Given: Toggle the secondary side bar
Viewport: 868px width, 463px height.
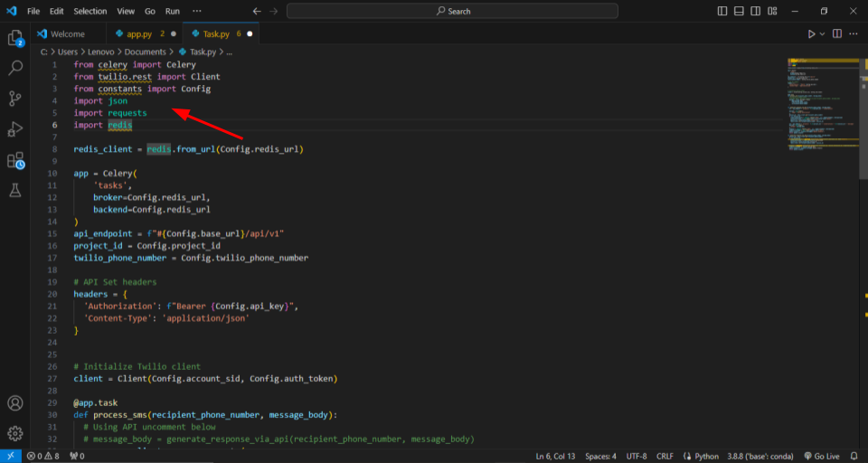Looking at the screenshot, I should coord(757,11).
